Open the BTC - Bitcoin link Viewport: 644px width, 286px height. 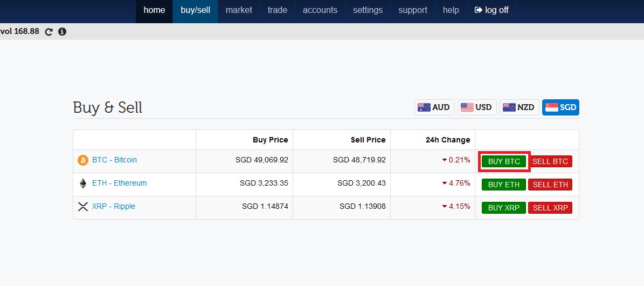pyautogui.click(x=115, y=160)
